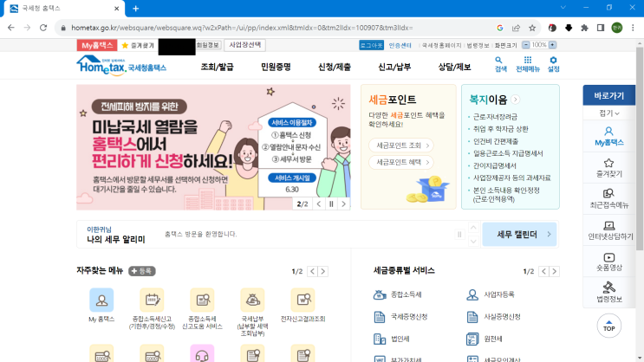Go to previous page of 세금종류별 서비스
644x362 pixels.
(x=543, y=271)
